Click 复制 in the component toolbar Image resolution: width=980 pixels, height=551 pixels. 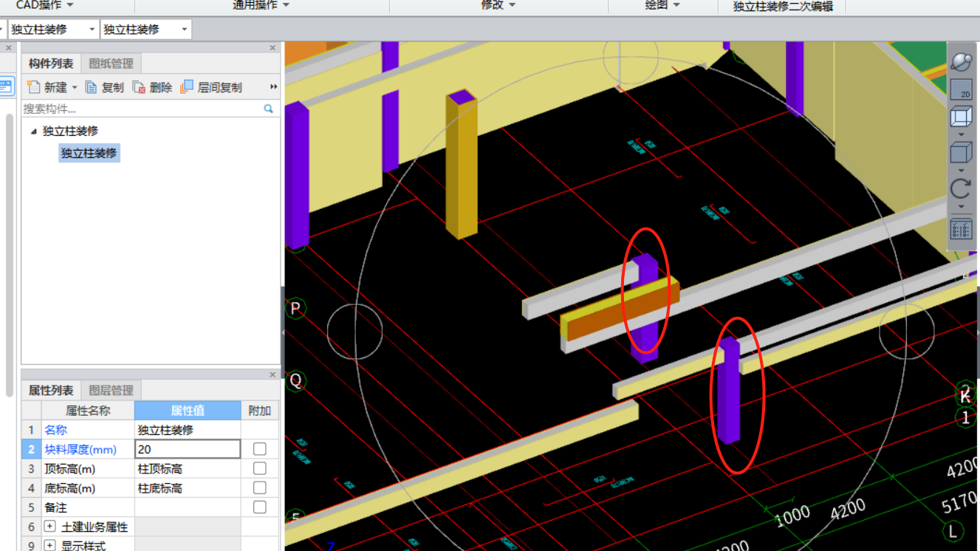[105, 87]
